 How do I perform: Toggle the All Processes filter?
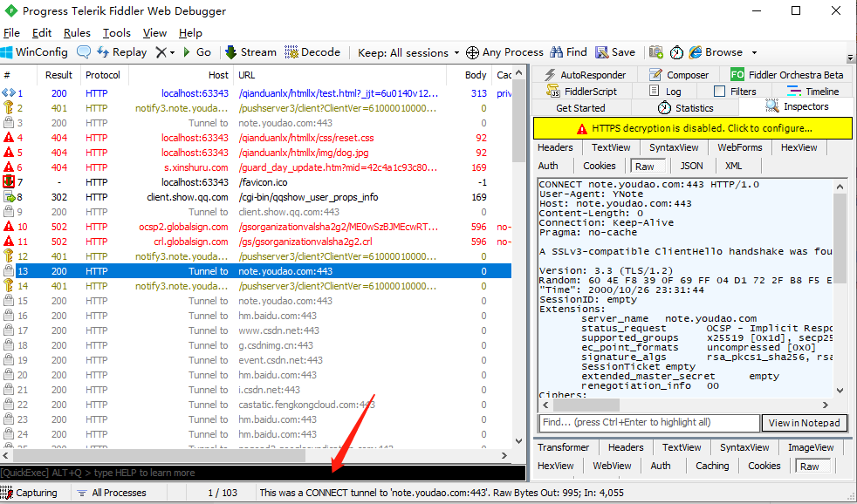point(112,493)
